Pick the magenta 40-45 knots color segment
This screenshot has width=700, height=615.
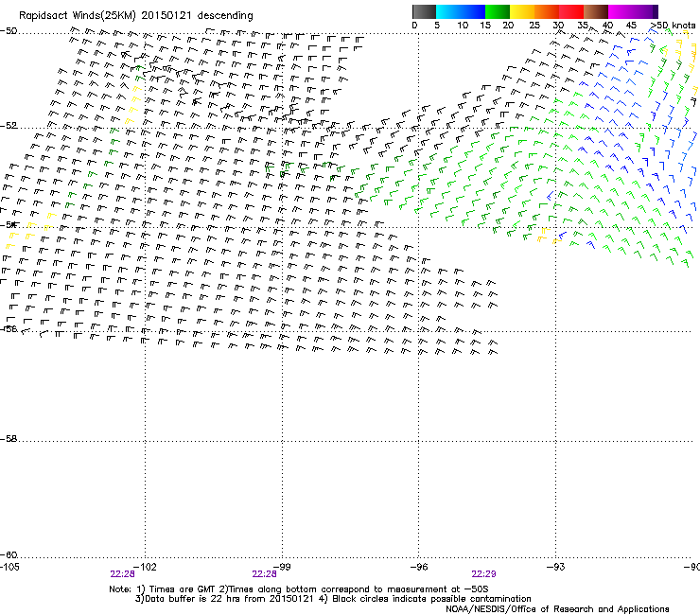[x=621, y=11]
